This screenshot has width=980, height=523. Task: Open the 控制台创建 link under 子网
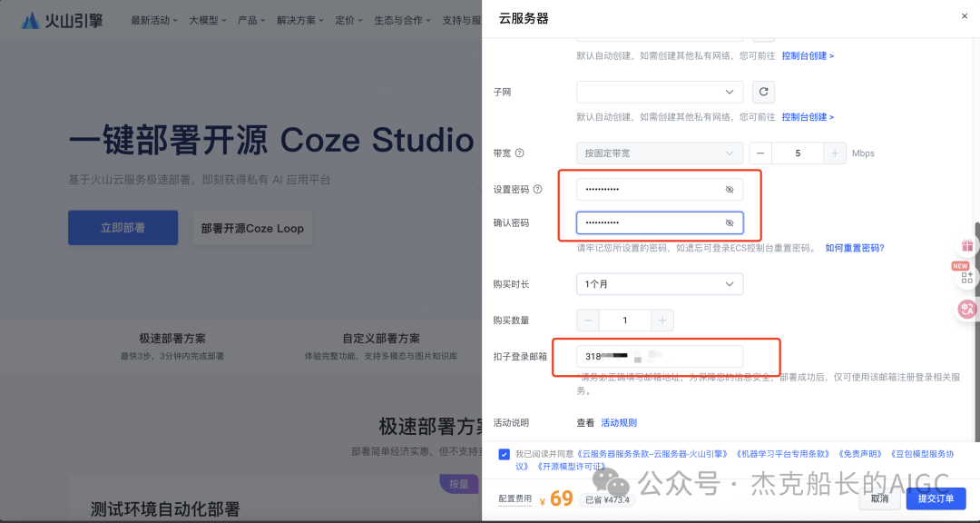[x=808, y=117]
